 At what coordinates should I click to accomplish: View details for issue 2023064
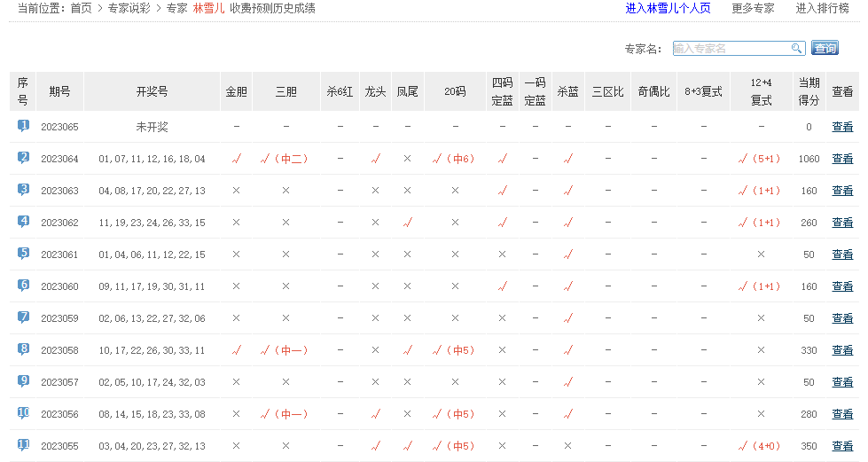click(x=842, y=159)
